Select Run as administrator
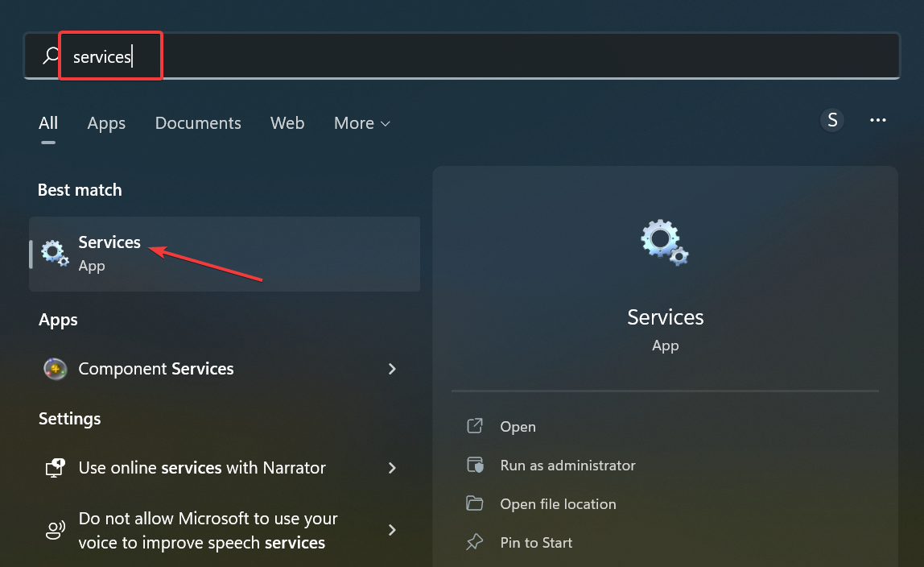The image size is (924, 567). pos(568,465)
